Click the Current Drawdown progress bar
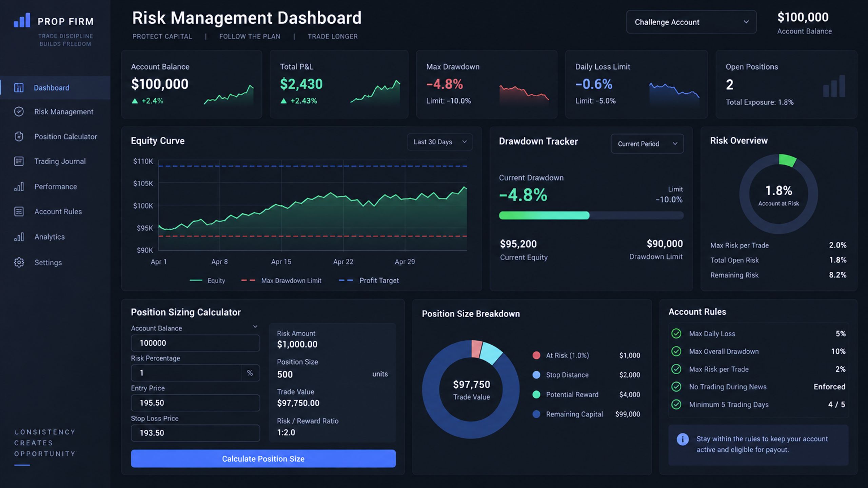868x488 pixels. [x=591, y=216]
